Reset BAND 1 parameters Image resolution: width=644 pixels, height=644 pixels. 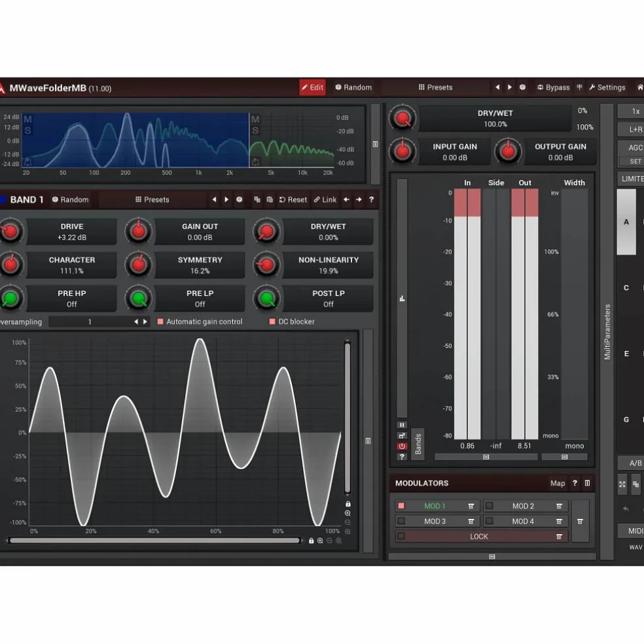point(293,200)
